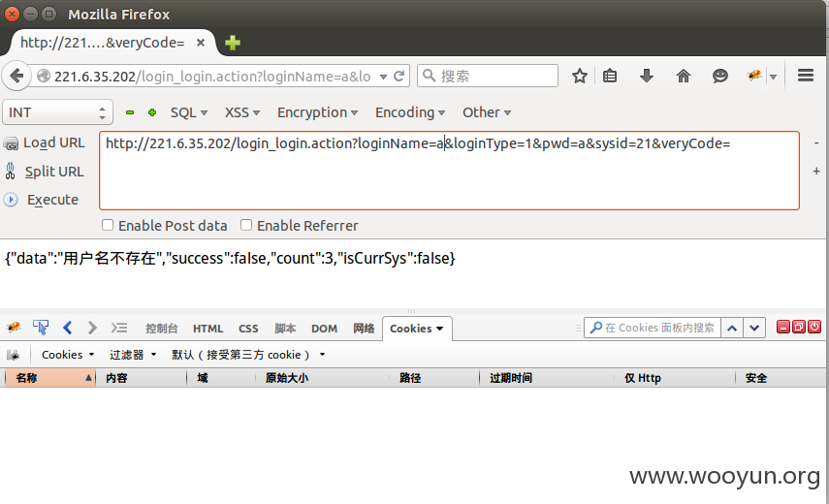This screenshot has height=504, width=829.
Task: Jump to previous Cookies search result
Action: tap(732, 328)
